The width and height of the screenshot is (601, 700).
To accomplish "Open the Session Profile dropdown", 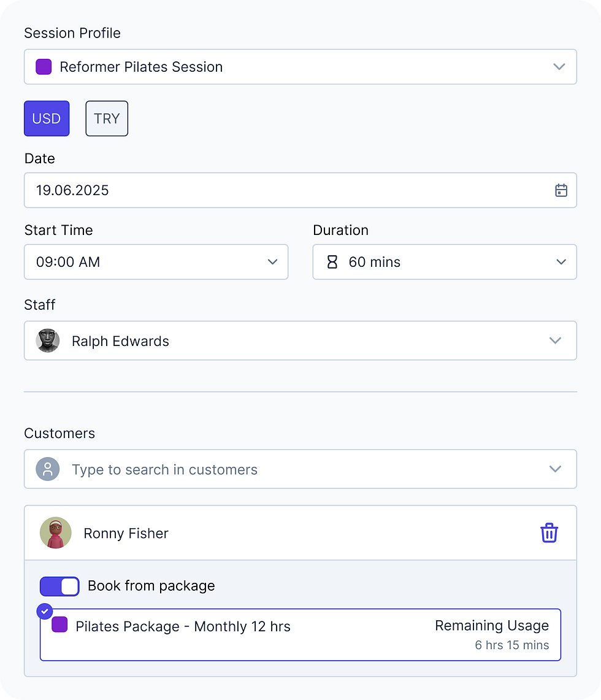I will [558, 67].
